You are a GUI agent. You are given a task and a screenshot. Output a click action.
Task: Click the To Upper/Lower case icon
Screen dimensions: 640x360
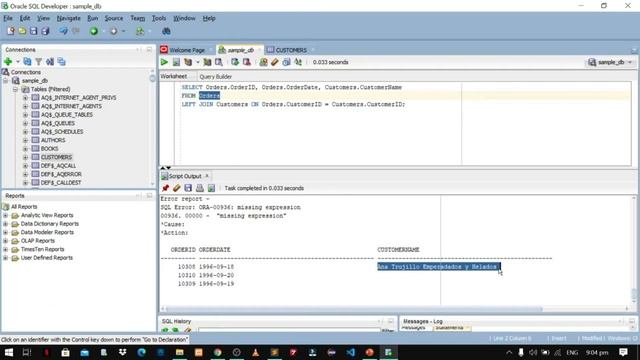pyautogui.click(x=298, y=62)
